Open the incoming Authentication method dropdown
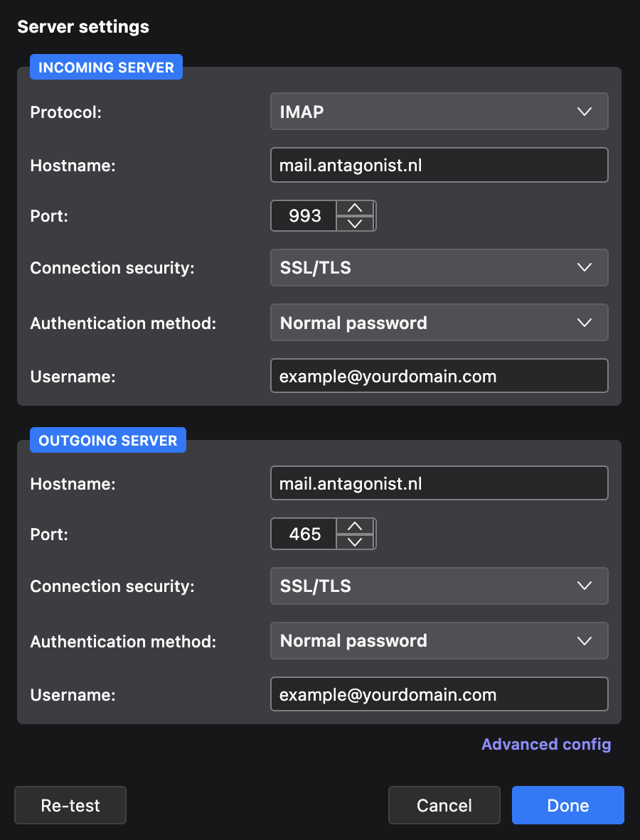 click(x=439, y=323)
